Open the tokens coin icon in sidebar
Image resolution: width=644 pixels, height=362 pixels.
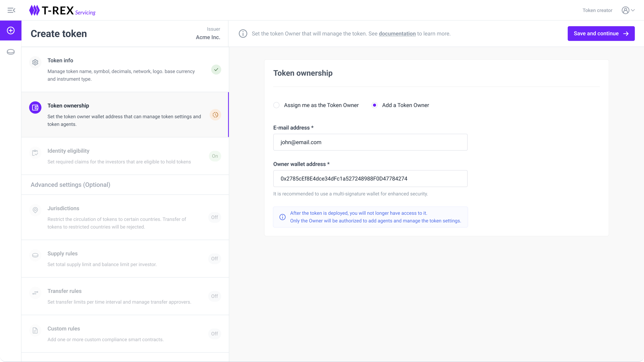coord(11,52)
